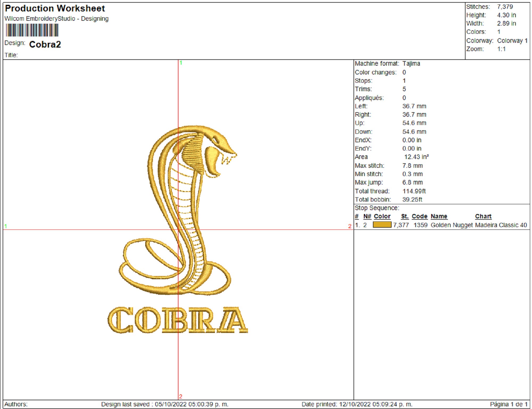This screenshot has width=532, height=409.
Task: Click 'Página 1 de 1' page indicator
Action: click(x=509, y=404)
